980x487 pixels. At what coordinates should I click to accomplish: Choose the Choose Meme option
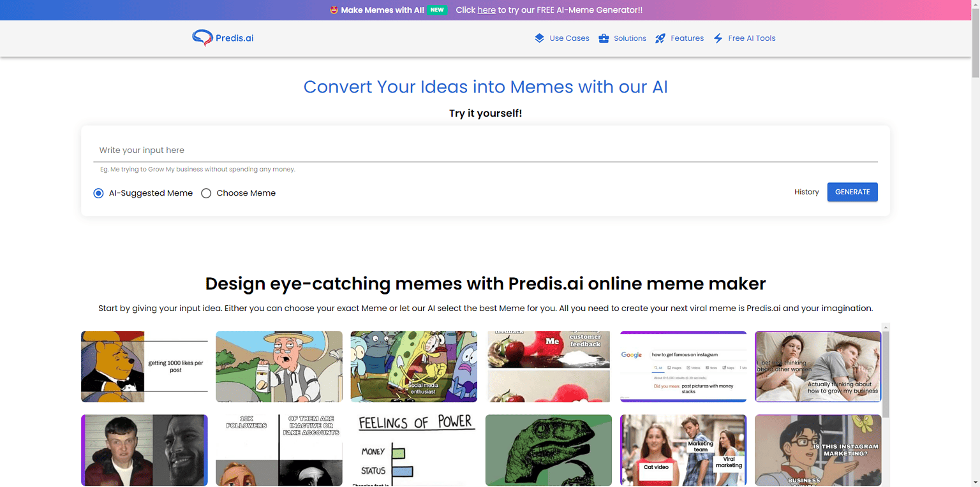[206, 193]
